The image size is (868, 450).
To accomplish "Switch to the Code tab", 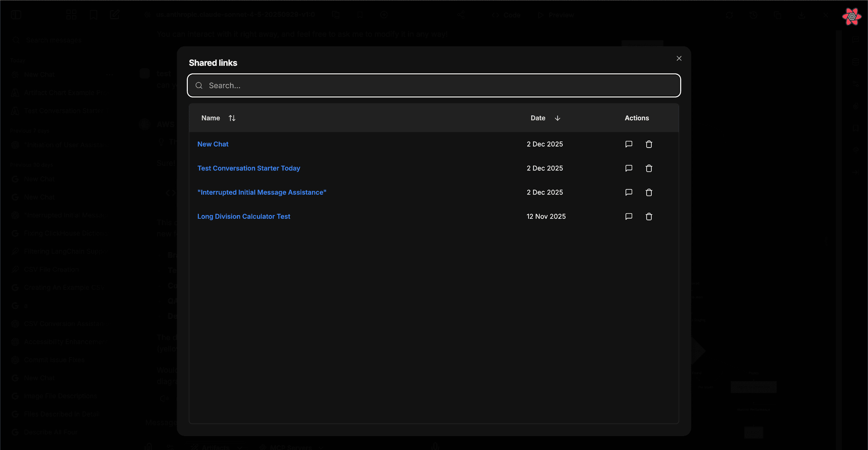I will point(506,15).
